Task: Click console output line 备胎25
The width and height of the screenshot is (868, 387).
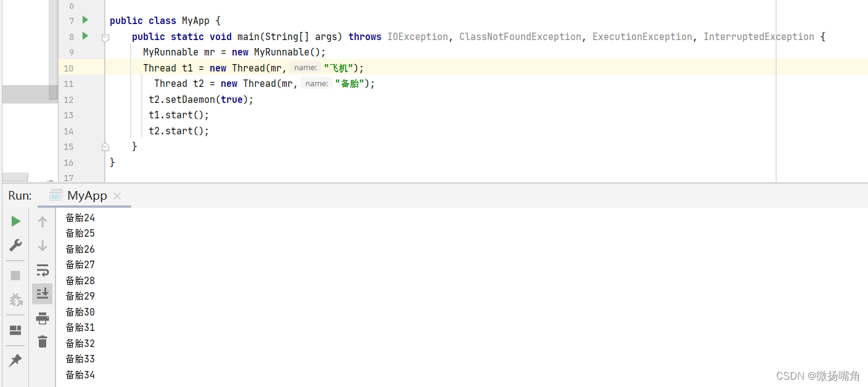Action: point(80,233)
